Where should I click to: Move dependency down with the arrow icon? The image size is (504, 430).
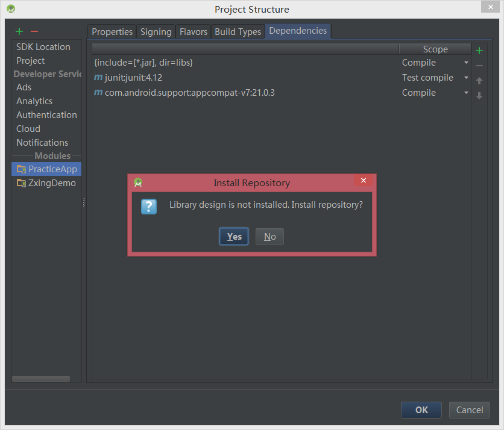click(x=479, y=96)
